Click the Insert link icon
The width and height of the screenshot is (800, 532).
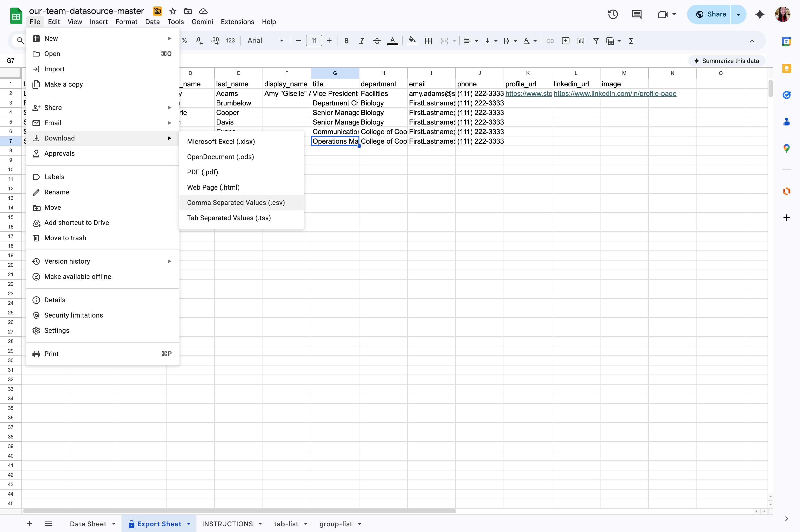point(550,41)
